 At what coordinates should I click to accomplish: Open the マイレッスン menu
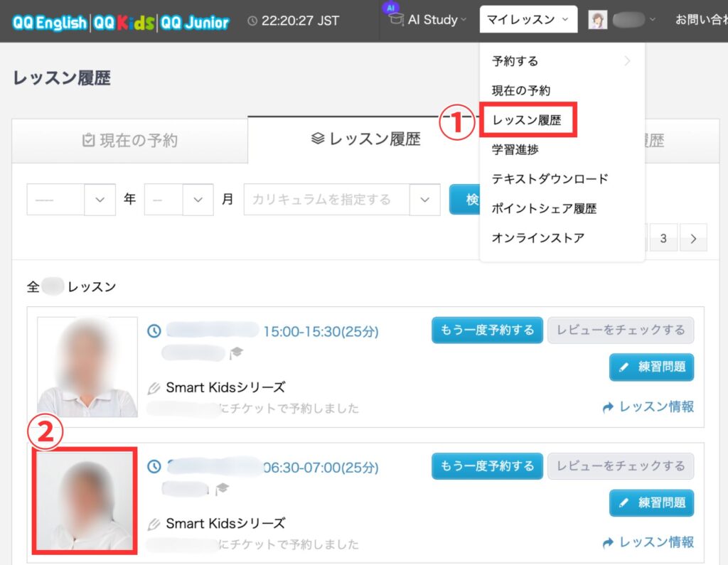point(529,20)
